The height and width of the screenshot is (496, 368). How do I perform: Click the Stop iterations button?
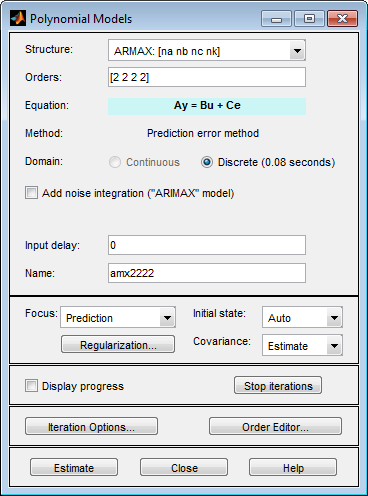[278, 385]
